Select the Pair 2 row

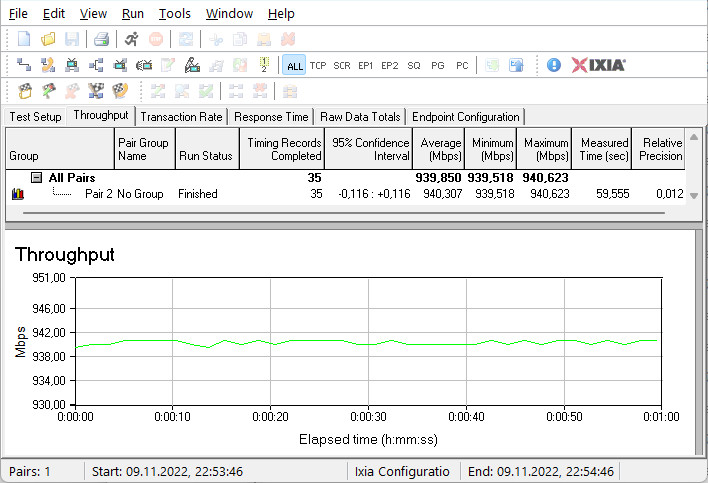coord(346,194)
